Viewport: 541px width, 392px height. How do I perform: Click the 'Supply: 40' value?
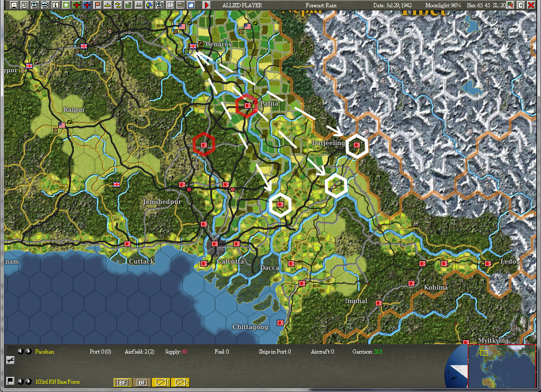coord(176,351)
